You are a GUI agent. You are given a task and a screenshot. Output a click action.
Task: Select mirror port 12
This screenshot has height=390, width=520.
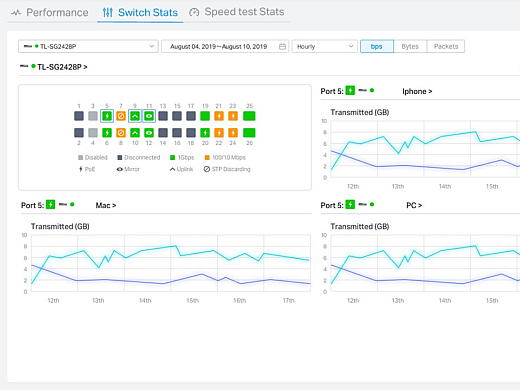[x=149, y=133]
